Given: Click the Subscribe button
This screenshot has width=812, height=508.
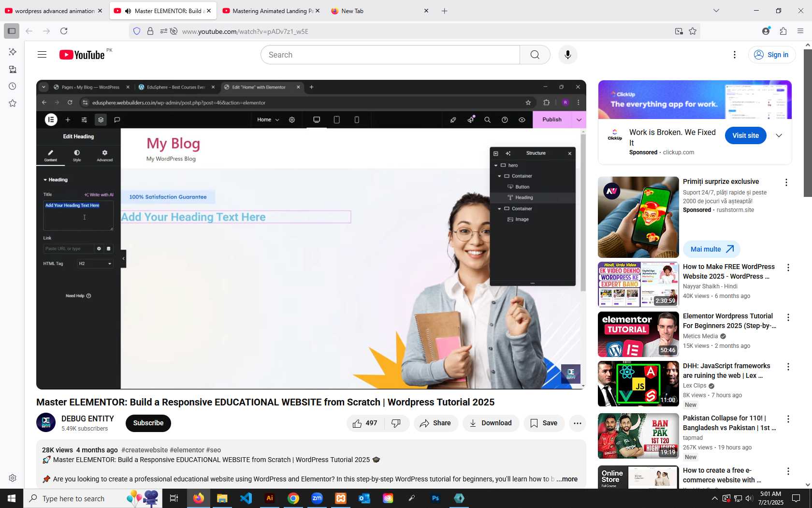Looking at the screenshot, I should pos(148,423).
